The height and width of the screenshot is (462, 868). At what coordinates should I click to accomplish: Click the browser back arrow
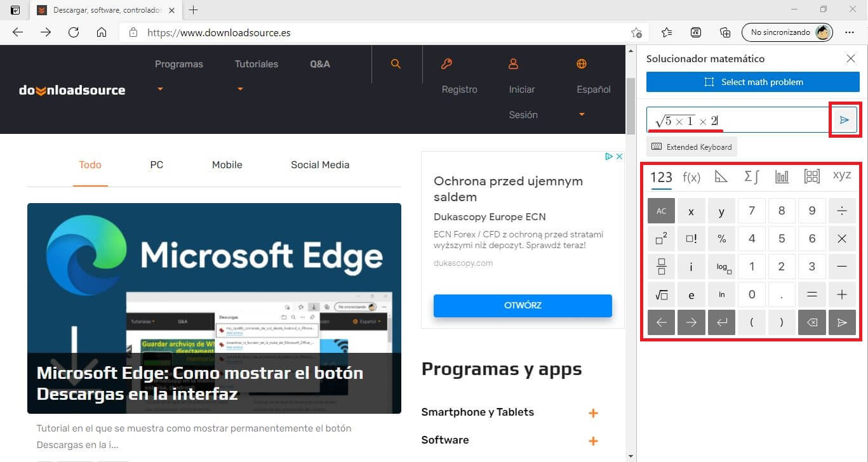pyautogui.click(x=18, y=32)
